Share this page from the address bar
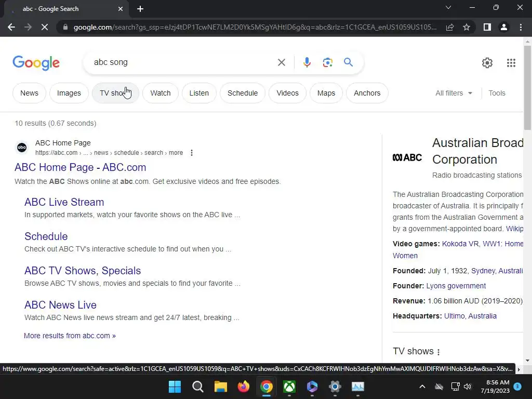532x399 pixels. click(x=450, y=27)
